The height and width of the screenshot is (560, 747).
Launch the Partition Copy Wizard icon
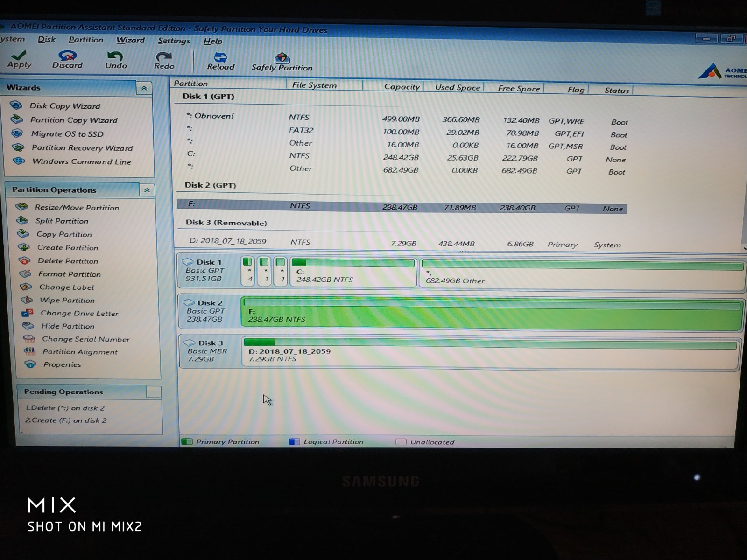coord(17,119)
